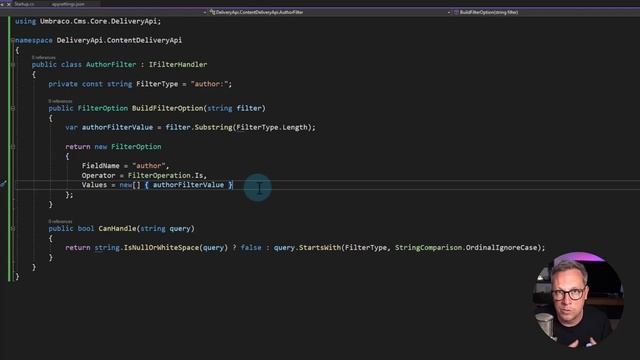Click the CanHandle method name
This screenshot has height=360, width=640.
(117, 229)
